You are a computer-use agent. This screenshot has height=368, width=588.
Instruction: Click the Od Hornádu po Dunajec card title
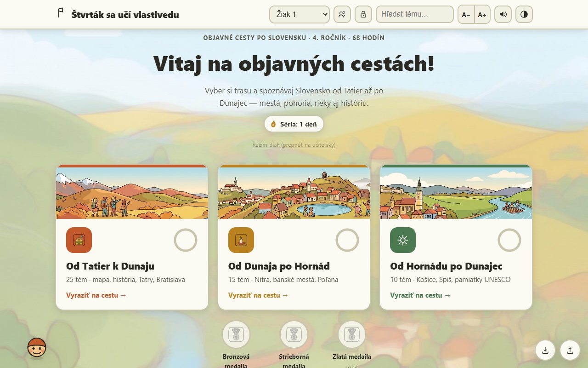[446, 266]
